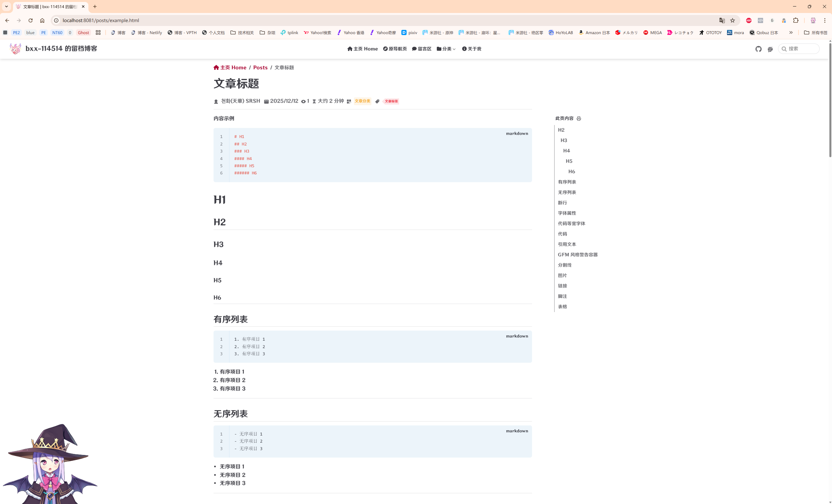
Task: Click the Posts breadcrumb link
Action: click(260, 68)
